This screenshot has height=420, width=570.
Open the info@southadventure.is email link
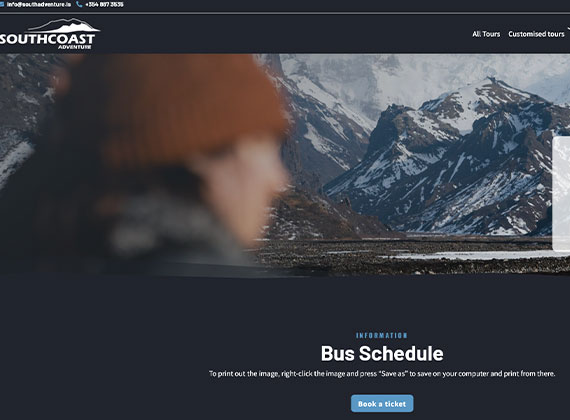click(x=39, y=4)
